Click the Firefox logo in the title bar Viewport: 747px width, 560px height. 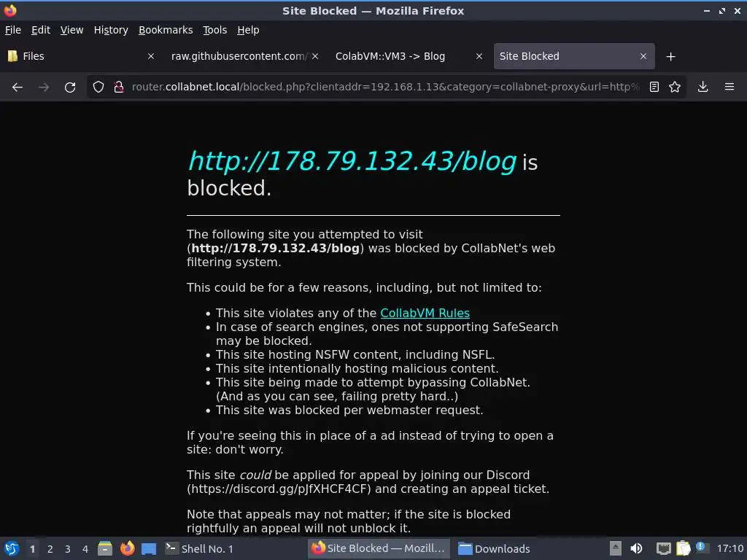[x=10, y=10]
